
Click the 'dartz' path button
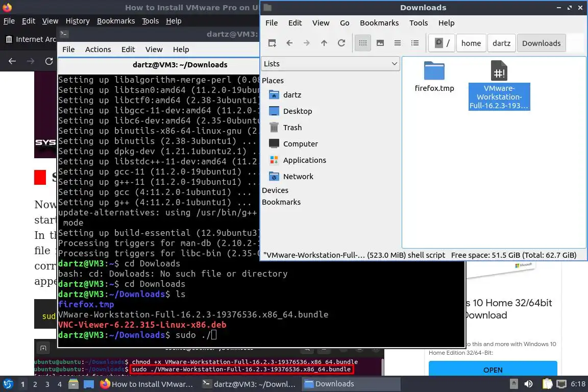[x=501, y=43]
